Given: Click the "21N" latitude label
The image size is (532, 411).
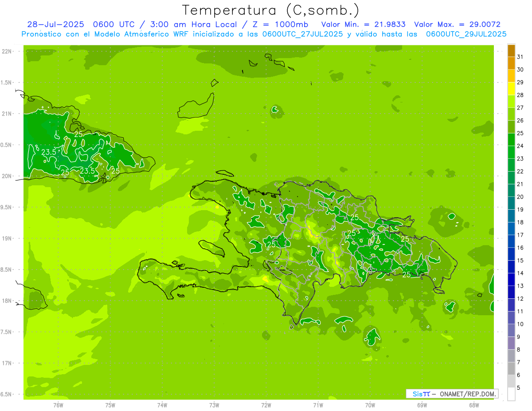Looking at the screenshot, I should 7,114.
